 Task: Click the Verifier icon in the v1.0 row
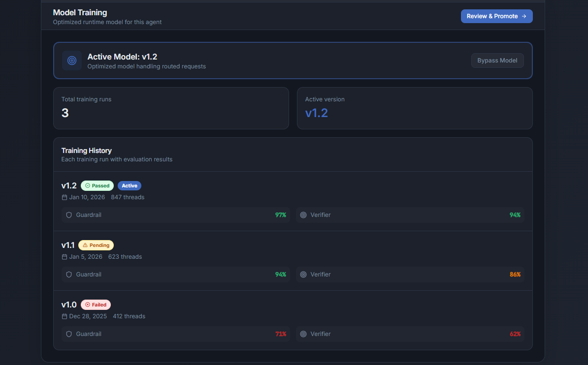coord(303,334)
